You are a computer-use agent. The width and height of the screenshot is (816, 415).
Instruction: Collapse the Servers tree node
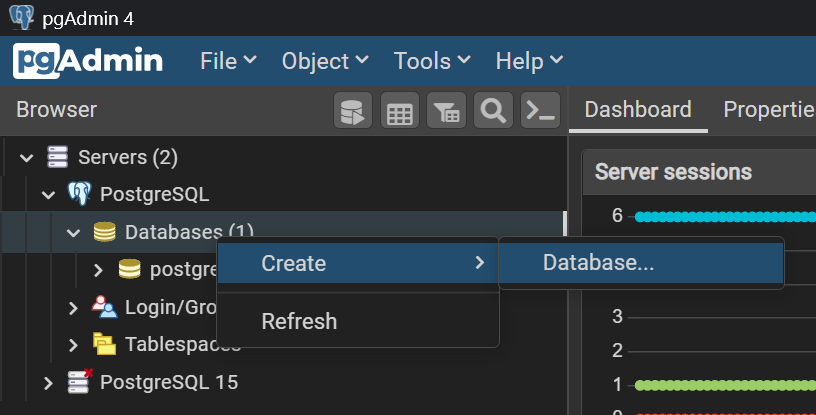27,158
